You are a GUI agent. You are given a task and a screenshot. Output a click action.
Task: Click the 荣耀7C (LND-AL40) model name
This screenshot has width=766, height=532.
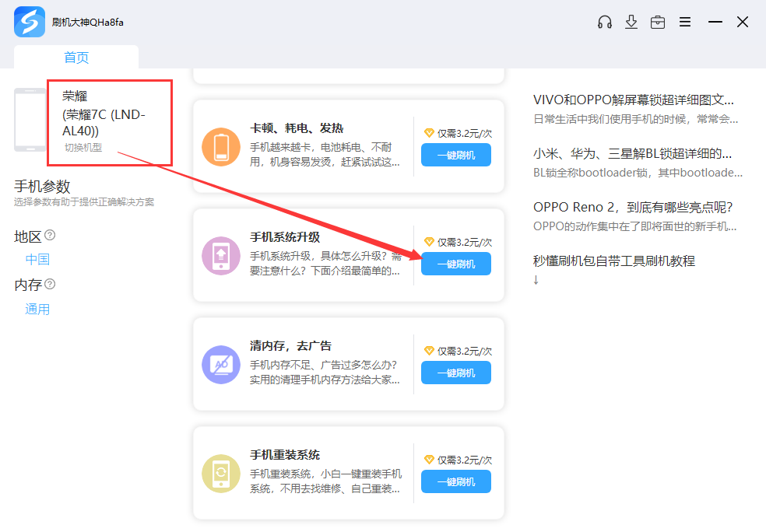[x=104, y=123]
